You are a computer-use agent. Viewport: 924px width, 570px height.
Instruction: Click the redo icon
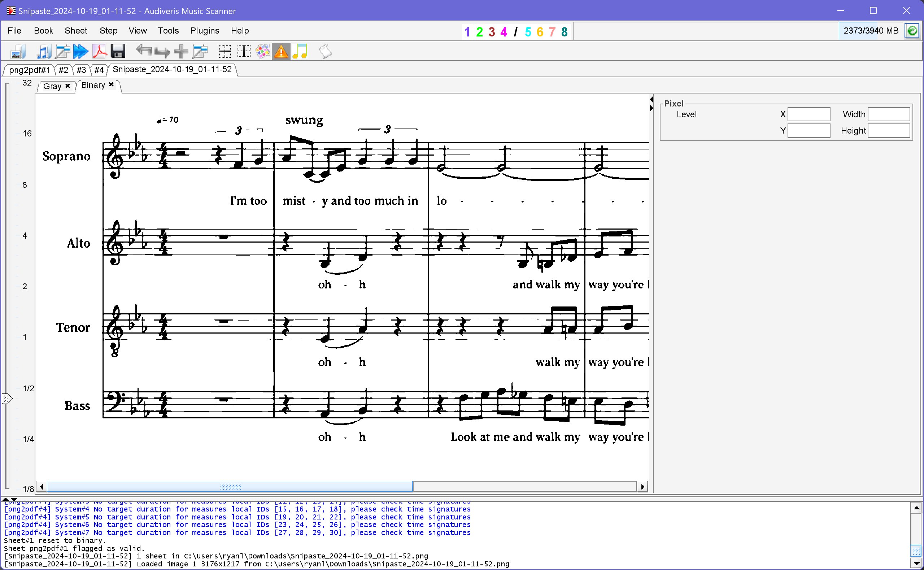[163, 52]
